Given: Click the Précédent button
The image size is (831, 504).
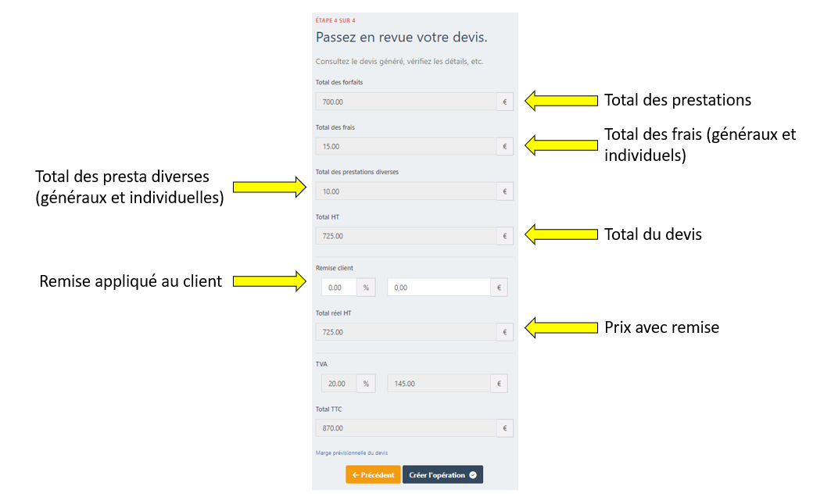Looking at the screenshot, I should [373, 474].
